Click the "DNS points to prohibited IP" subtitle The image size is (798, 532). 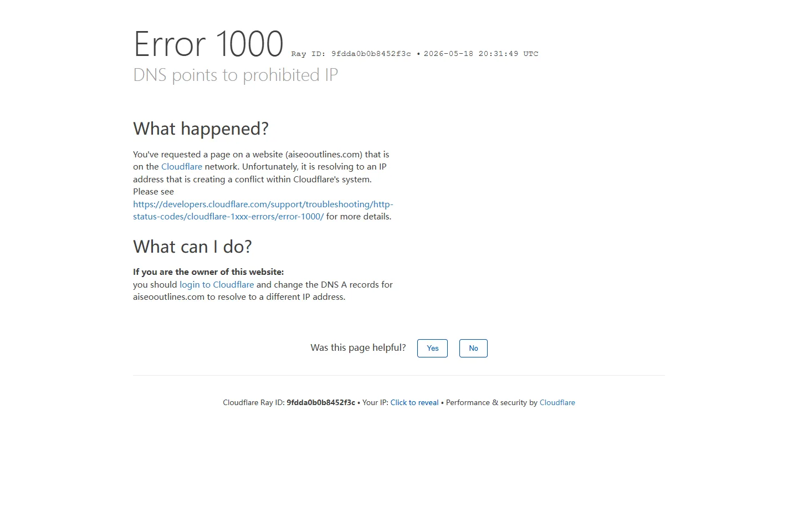(x=236, y=75)
